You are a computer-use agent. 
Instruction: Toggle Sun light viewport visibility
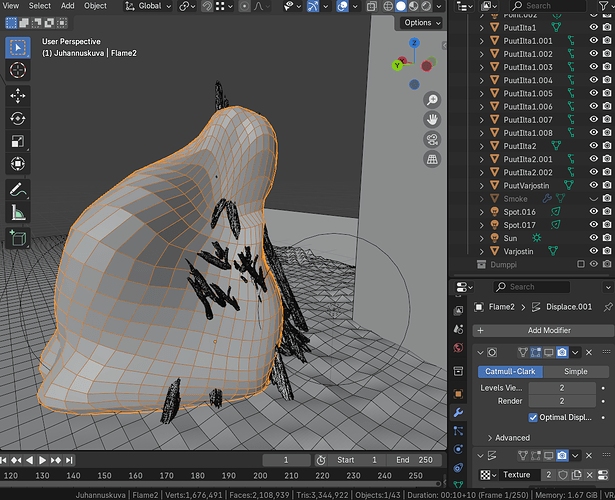click(x=594, y=238)
